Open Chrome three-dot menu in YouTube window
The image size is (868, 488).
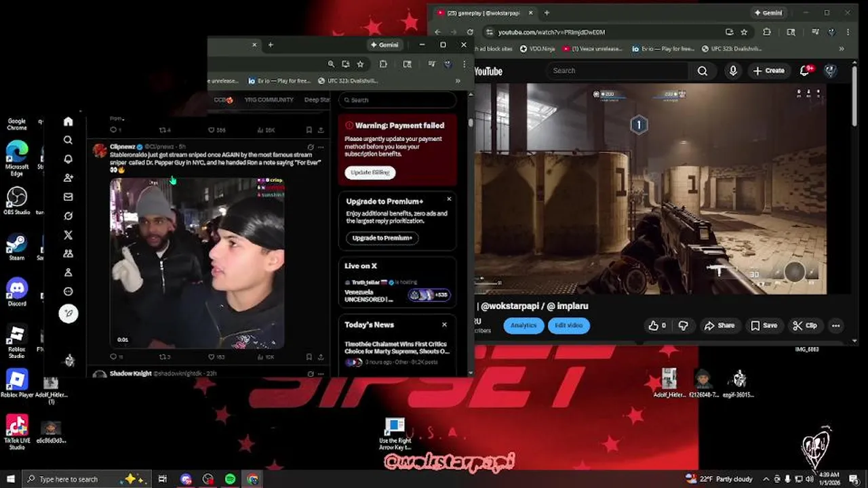click(848, 32)
